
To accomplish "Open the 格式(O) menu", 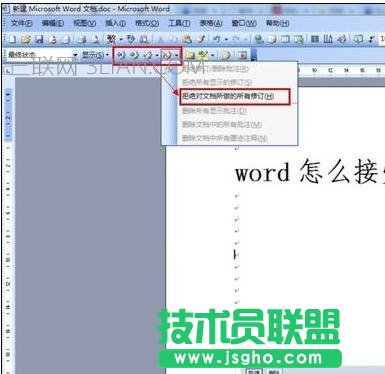I will point(147,23).
